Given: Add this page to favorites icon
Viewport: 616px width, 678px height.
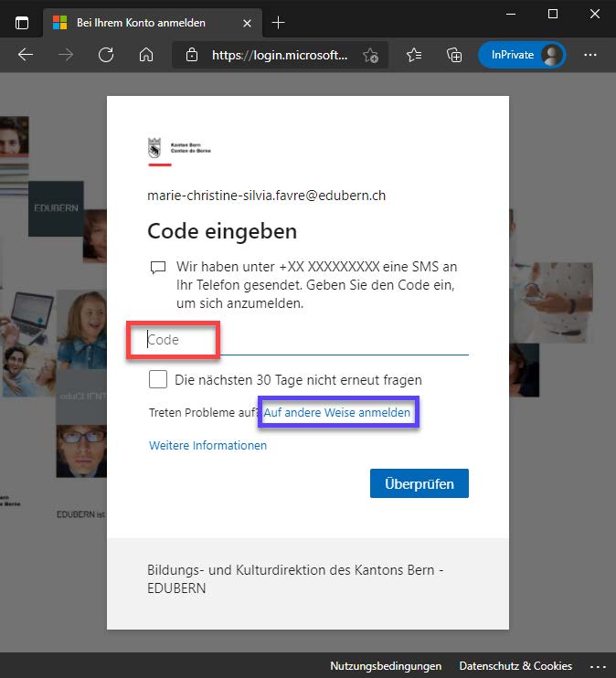Looking at the screenshot, I should click(x=370, y=55).
